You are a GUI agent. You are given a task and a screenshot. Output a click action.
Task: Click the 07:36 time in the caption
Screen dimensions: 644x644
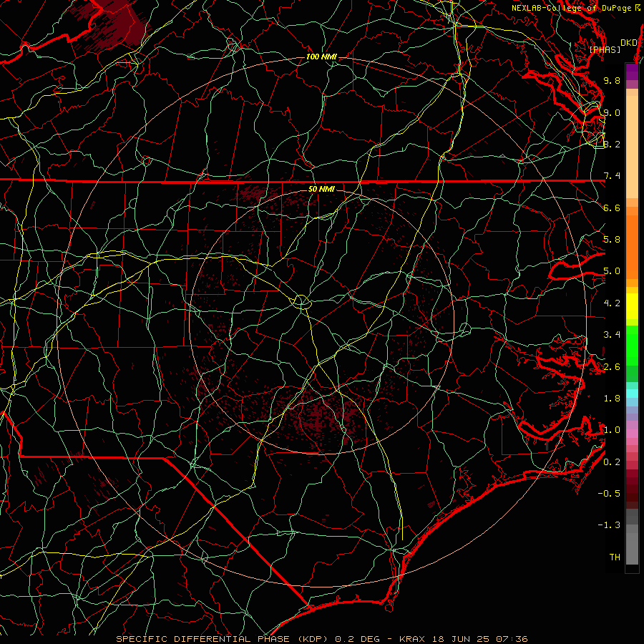pyautogui.click(x=512, y=639)
